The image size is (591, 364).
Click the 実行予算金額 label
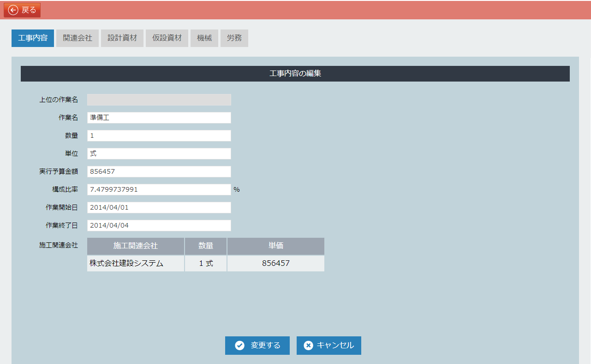click(x=59, y=172)
